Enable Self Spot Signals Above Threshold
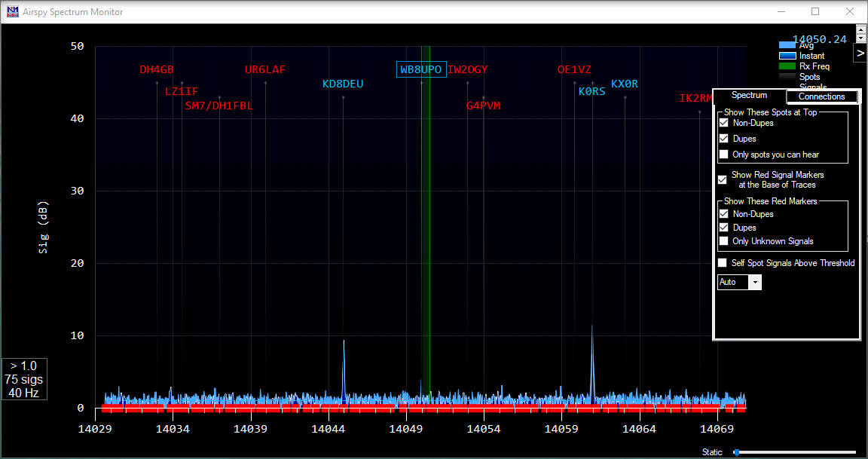The width and height of the screenshot is (868, 459). click(723, 263)
